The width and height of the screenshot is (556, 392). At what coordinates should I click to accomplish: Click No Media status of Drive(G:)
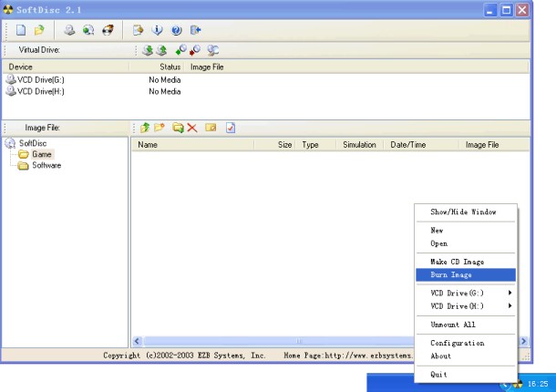(x=165, y=80)
